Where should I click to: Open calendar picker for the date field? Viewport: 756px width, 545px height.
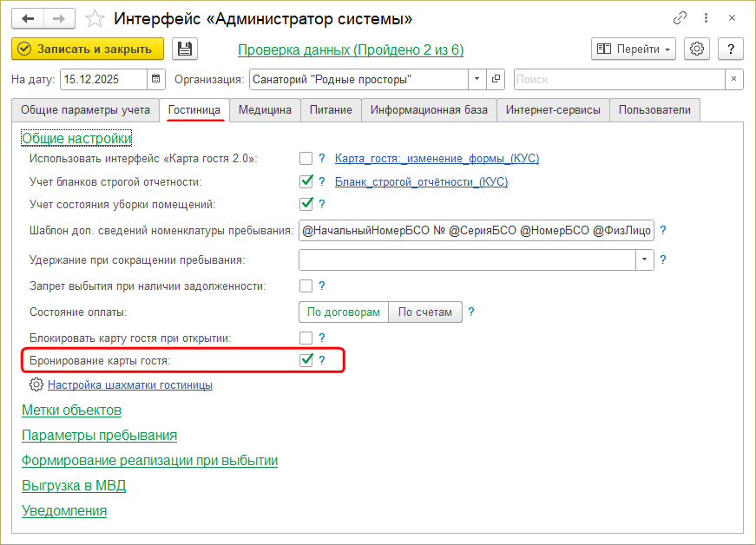[155, 80]
